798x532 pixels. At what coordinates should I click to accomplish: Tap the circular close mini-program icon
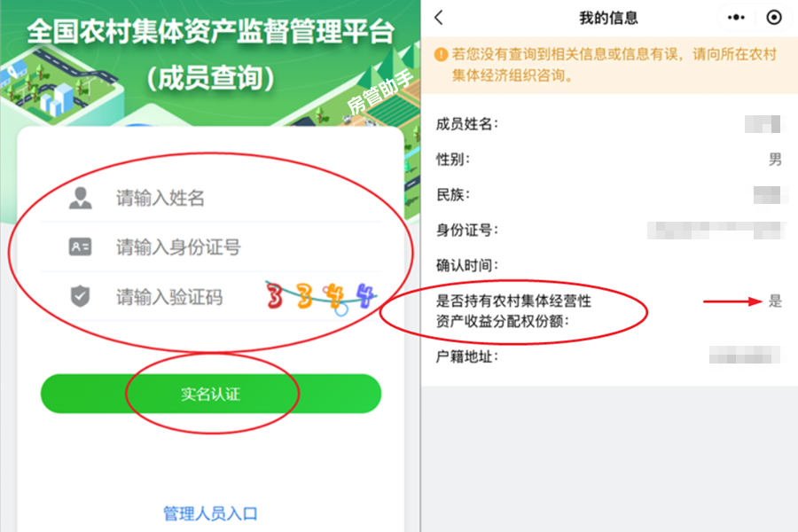click(x=773, y=18)
